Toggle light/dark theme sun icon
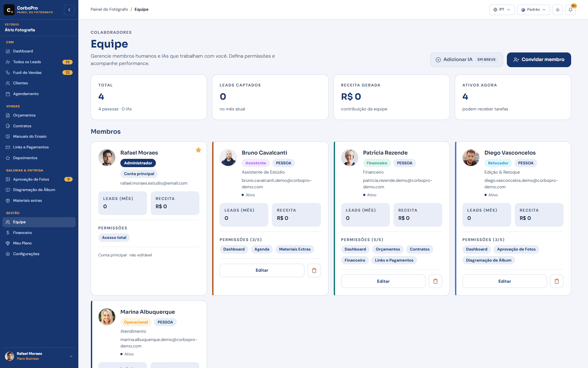 coord(558,10)
